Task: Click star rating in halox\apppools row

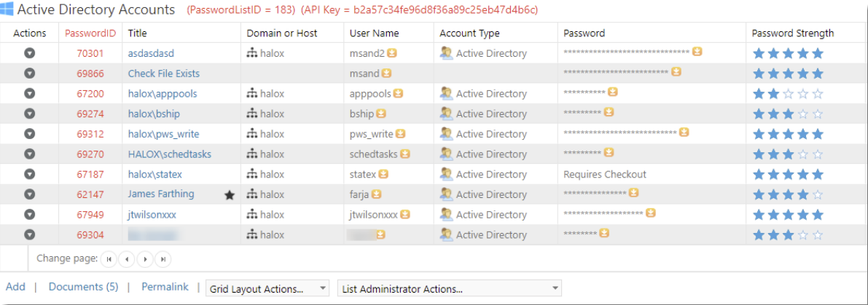Action: (788, 94)
